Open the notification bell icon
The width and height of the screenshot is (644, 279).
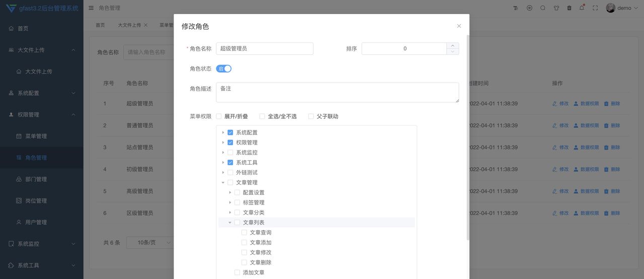(582, 8)
